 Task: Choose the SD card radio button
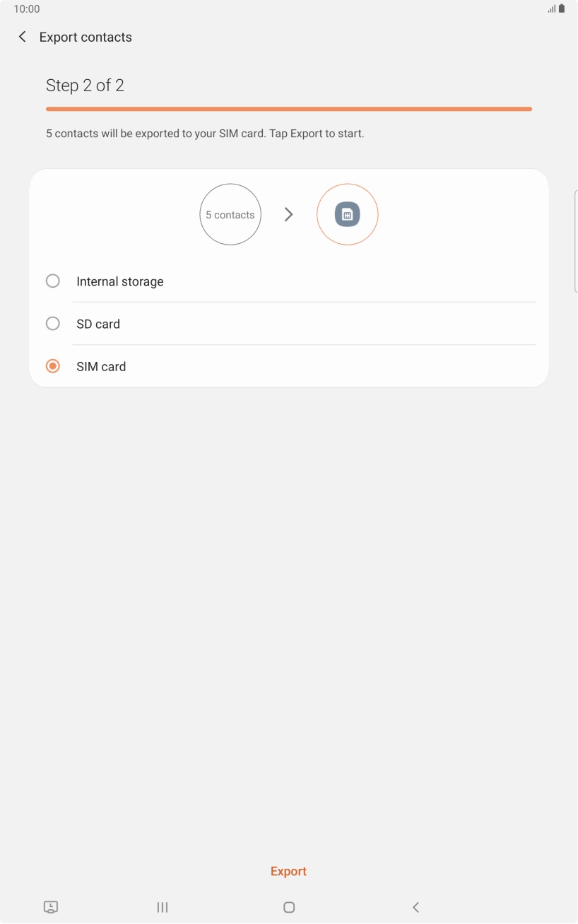pos(53,324)
